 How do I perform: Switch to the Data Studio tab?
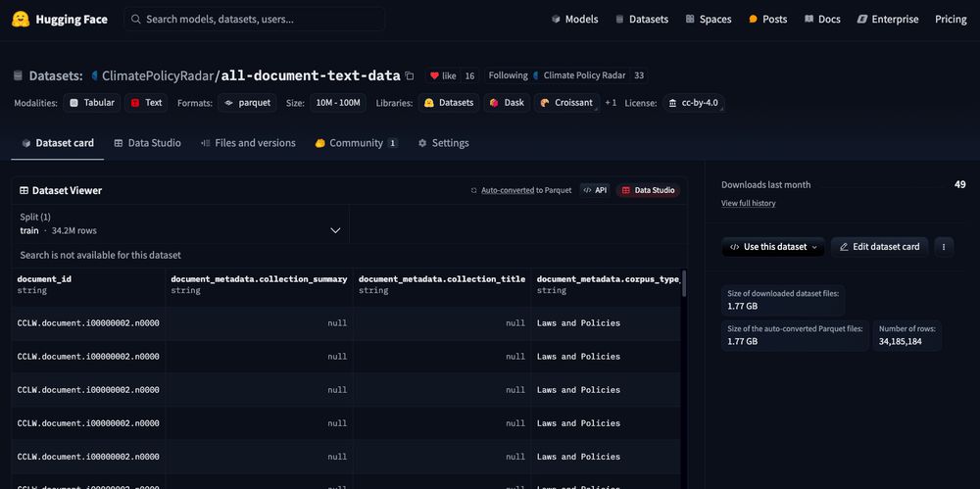[x=148, y=143]
